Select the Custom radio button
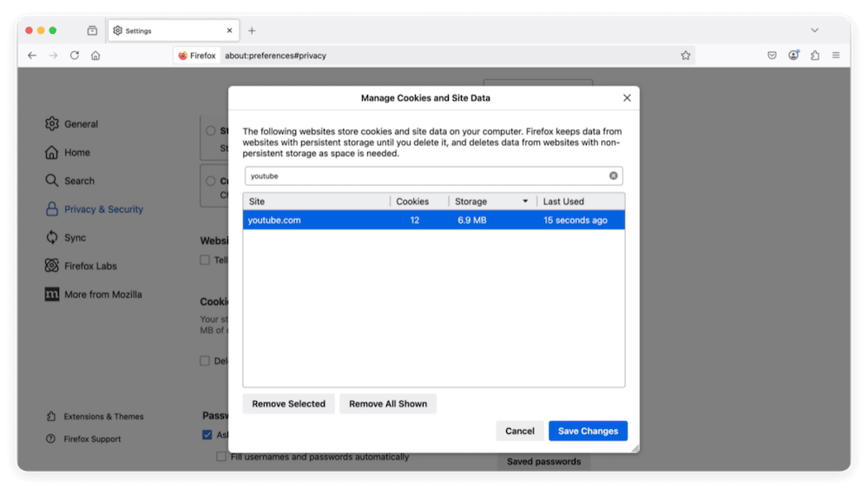 coord(210,181)
